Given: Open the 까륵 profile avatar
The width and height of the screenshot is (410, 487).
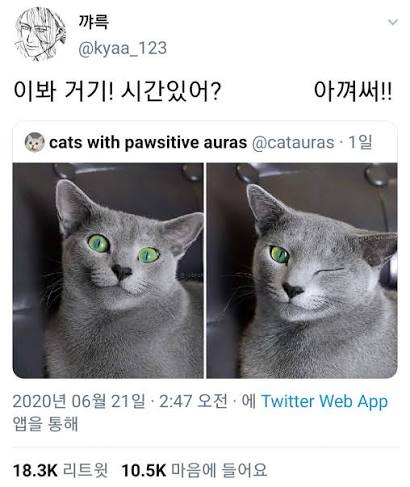Looking at the screenshot, I should tap(40, 34).
